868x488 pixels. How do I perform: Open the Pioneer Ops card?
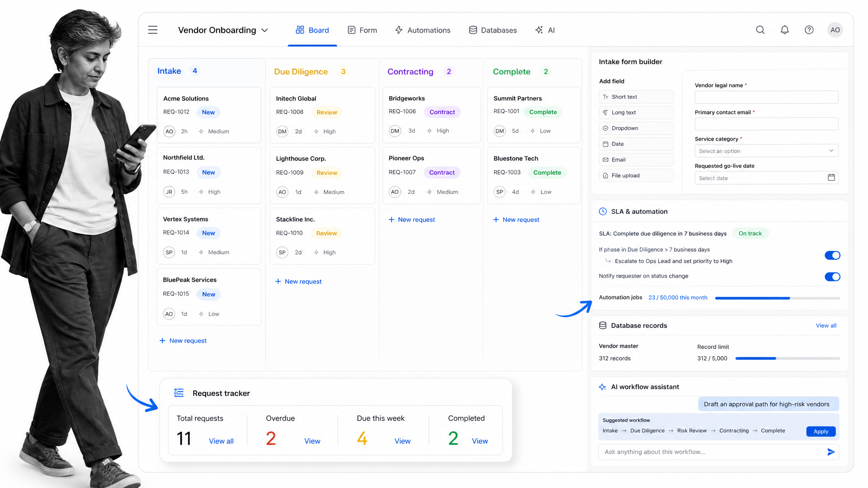click(x=431, y=175)
